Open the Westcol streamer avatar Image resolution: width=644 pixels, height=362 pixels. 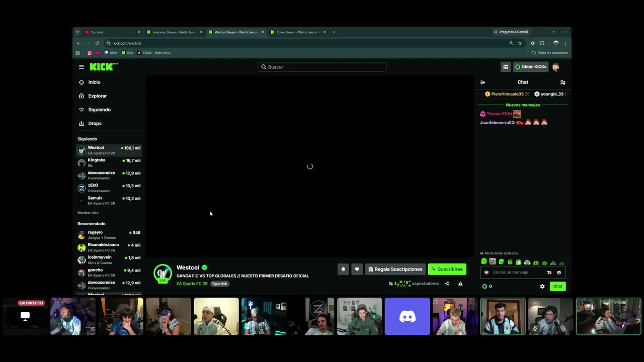(x=163, y=274)
